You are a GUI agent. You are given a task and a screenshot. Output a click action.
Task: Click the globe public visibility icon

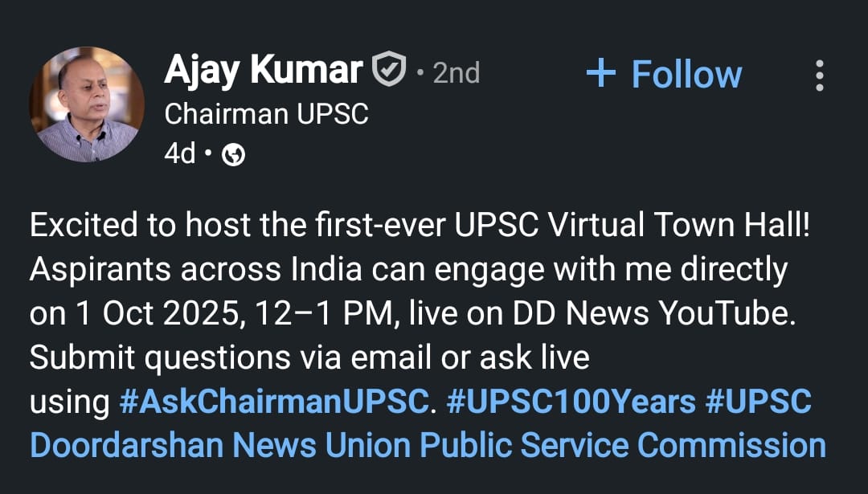pos(233,155)
